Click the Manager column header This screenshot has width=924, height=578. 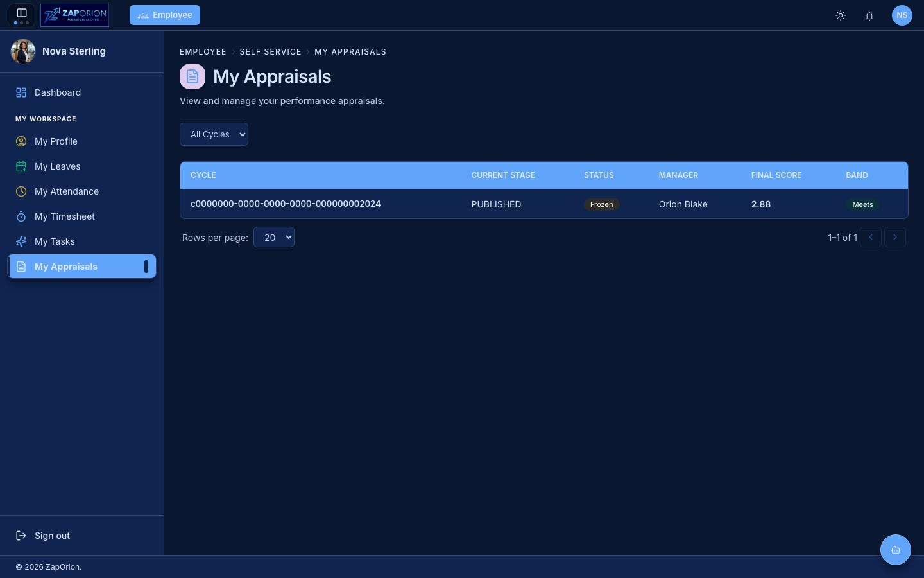pos(678,175)
